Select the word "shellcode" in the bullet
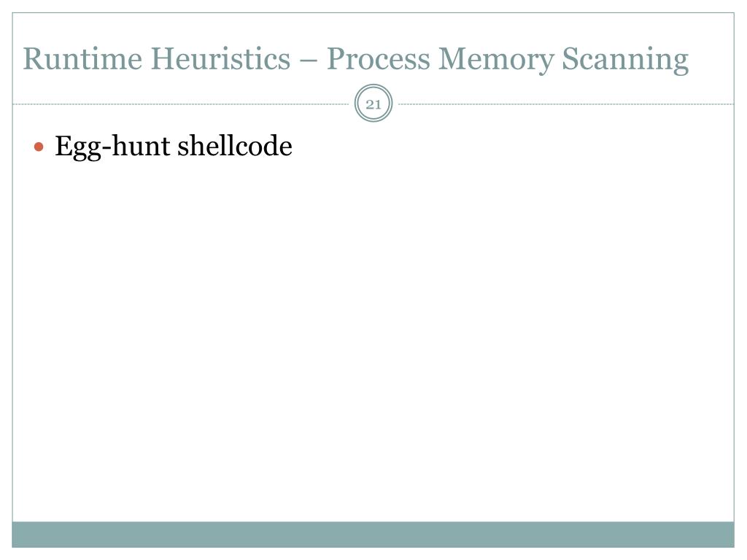This screenshot has height=560, width=747. coord(235,145)
